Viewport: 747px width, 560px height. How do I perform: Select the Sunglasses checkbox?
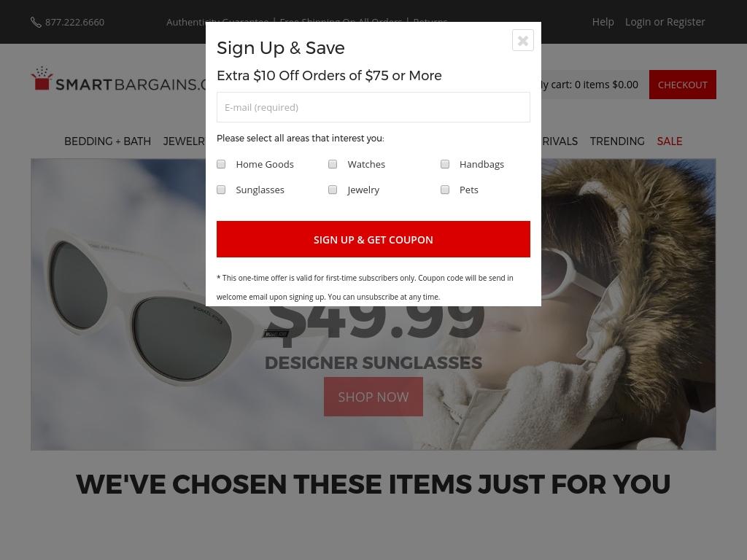point(221,190)
